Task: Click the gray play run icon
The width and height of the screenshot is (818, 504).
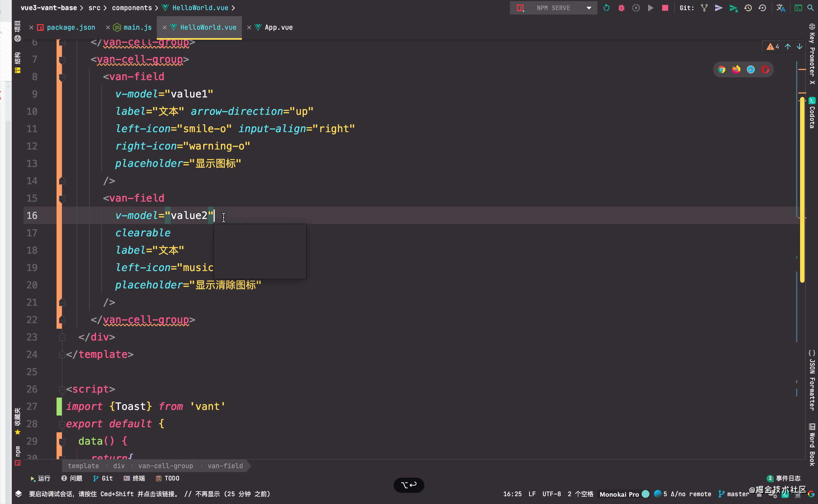Action: (x=650, y=8)
